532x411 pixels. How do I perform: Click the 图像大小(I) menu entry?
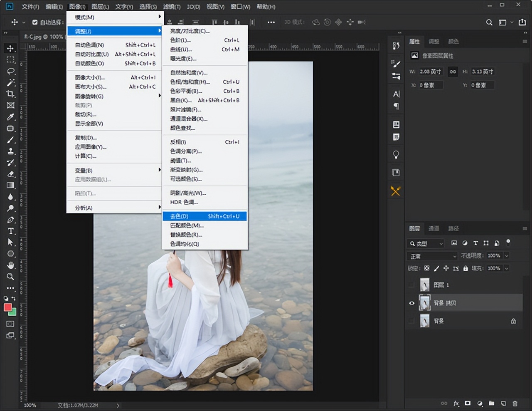(90, 77)
